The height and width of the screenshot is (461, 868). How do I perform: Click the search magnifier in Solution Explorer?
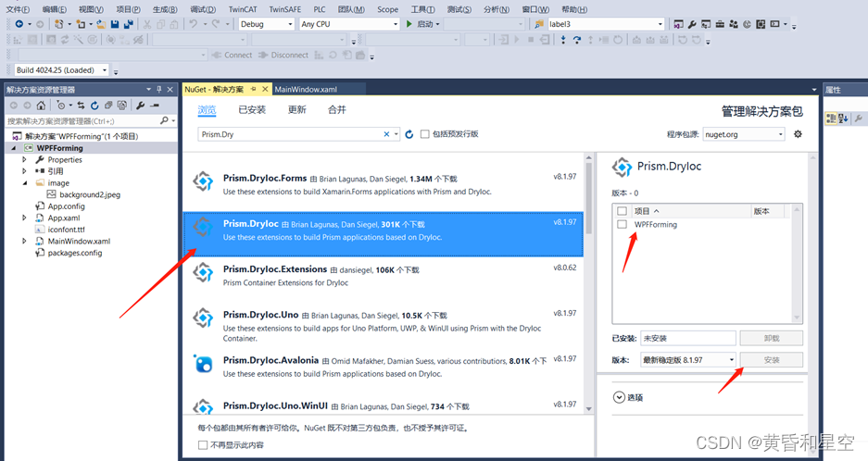coord(164,120)
